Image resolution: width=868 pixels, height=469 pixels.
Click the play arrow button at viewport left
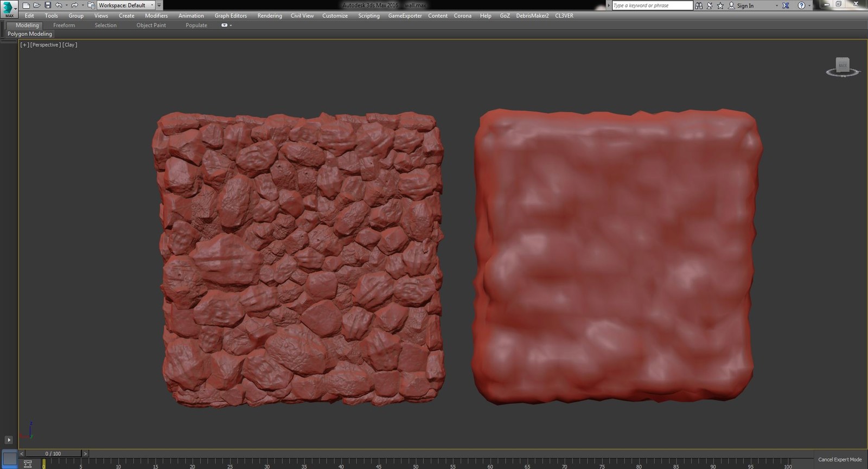coord(9,440)
